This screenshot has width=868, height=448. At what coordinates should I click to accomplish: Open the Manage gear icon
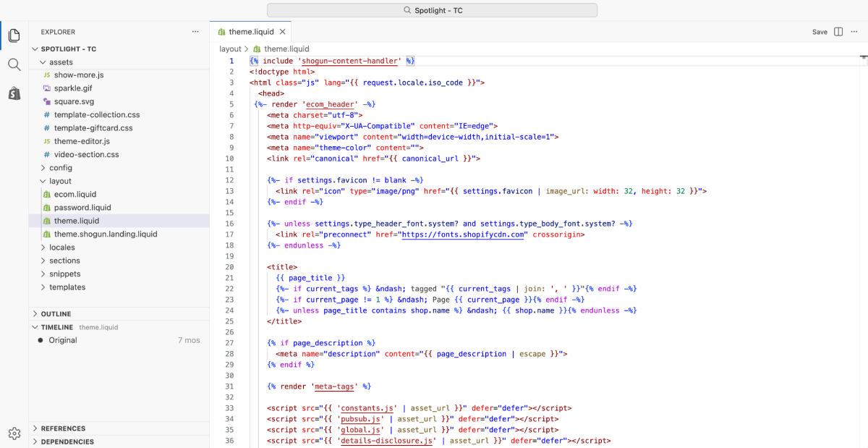14,433
